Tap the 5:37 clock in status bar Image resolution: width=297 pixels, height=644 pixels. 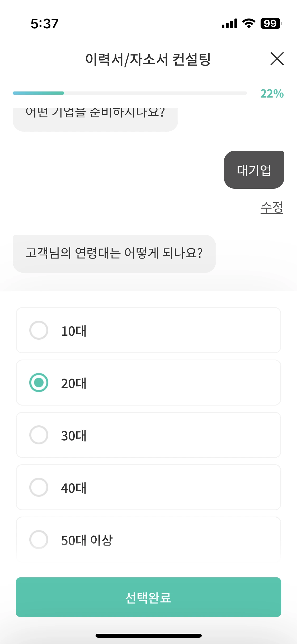(45, 24)
